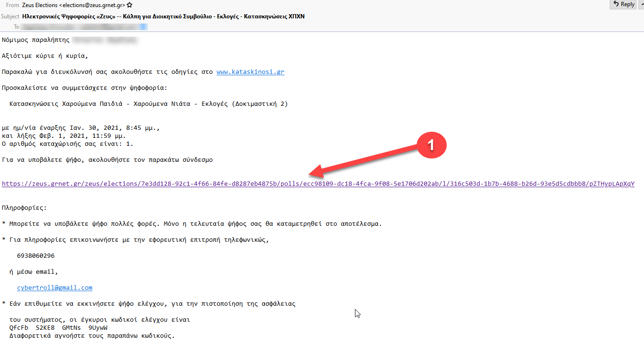Click the audit code 9UywW
Screen dimensions: 644x349
click(x=98, y=328)
